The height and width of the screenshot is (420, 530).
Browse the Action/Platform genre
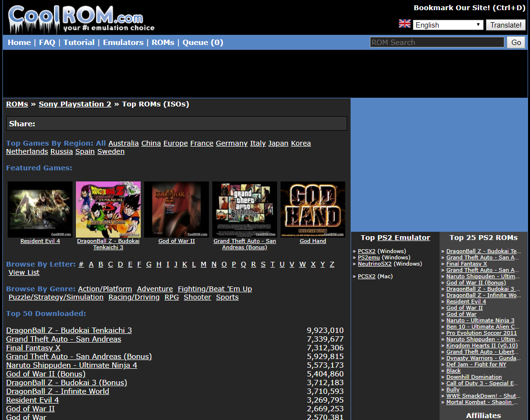105,289
